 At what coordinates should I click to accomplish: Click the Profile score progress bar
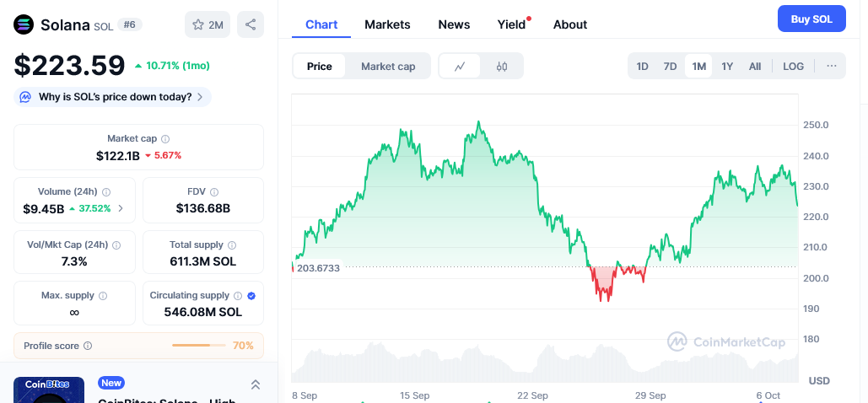199,346
